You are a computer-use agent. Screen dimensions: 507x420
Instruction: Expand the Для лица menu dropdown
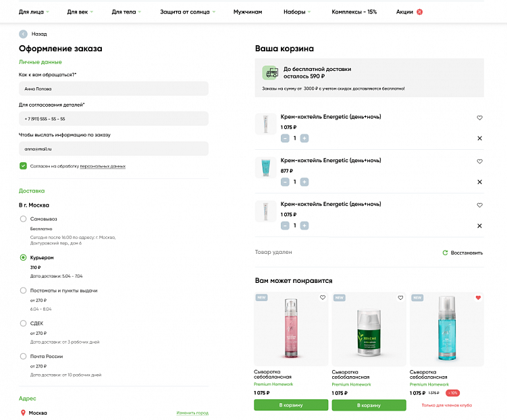pos(34,12)
